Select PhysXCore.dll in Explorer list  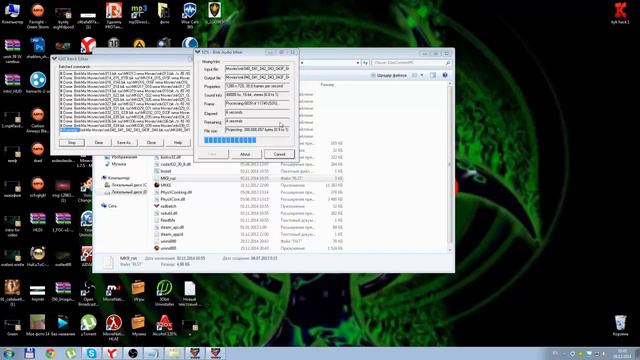(x=248, y=199)
